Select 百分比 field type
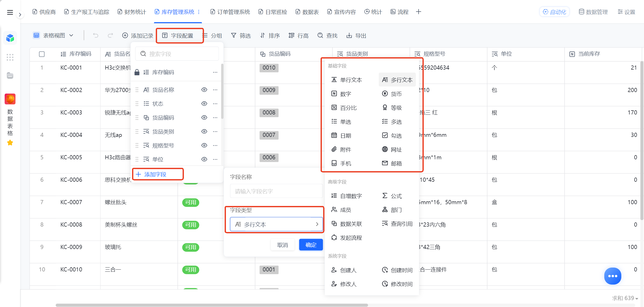Viewport: 644px width, 307px height. pyautogui.click(x=344, y=108)
